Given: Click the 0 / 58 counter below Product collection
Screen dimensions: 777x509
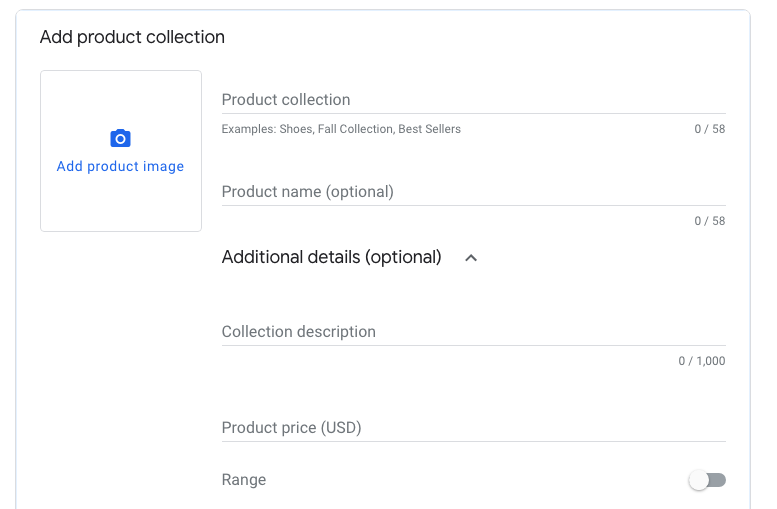Looking at the screenshot, I should [710, 129].
